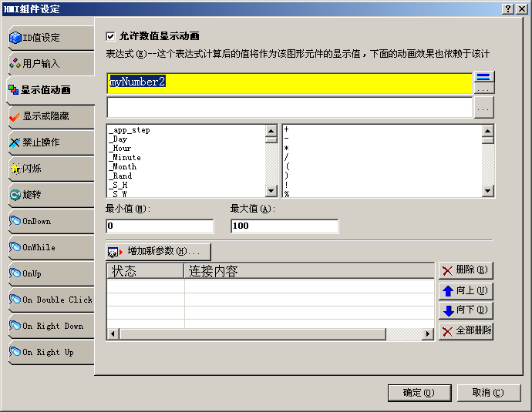Click the 向上 move up button

(466, 290)
